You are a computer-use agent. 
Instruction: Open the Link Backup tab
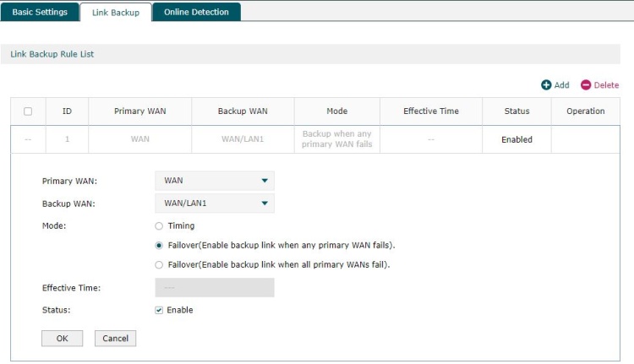[x=116, y=13]
